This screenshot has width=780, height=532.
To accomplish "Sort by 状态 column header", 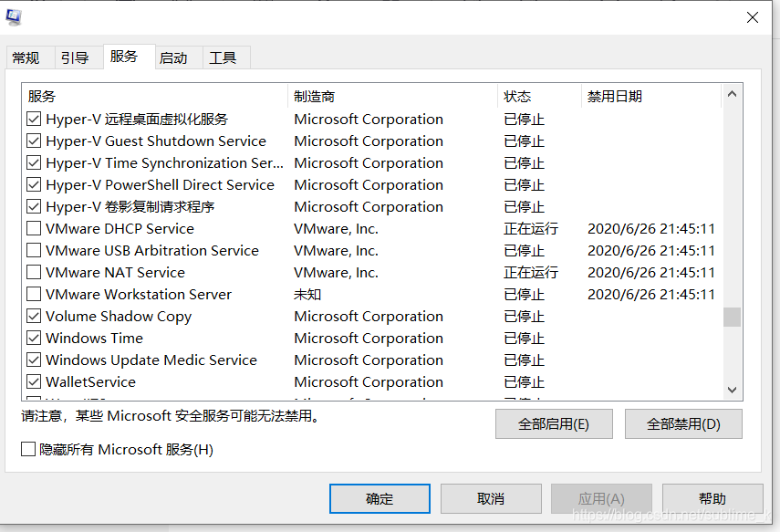I will click(x=539, y=96).
